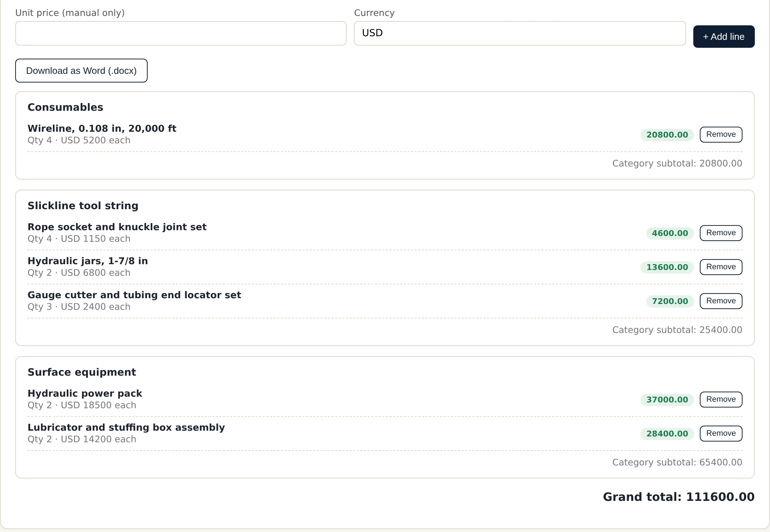The height and width of the screenshot is (532, 770).
Task: Select the Surface equipment heading
Action: [82, 372]
